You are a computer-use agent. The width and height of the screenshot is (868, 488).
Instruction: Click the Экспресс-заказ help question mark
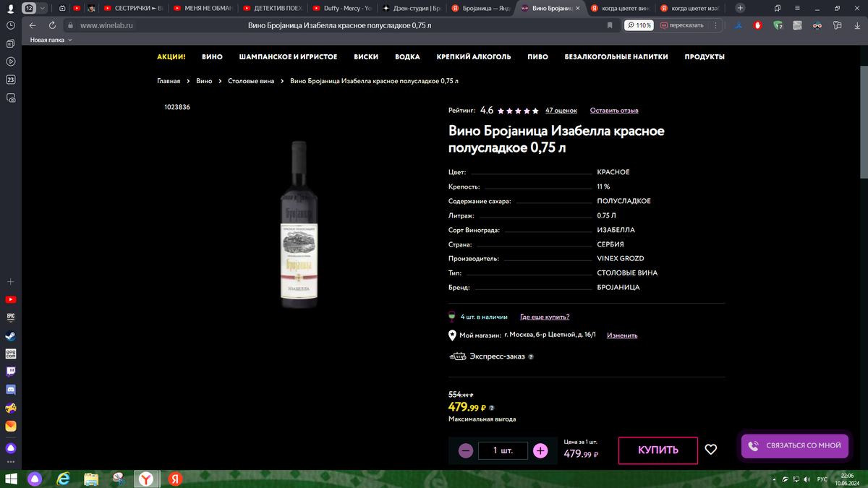[x=531, y=356]
